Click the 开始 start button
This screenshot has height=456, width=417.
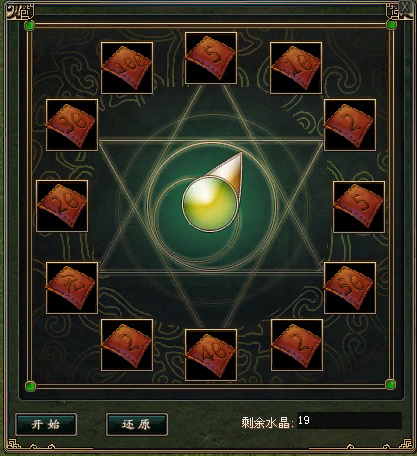click(x=46, y=425)
